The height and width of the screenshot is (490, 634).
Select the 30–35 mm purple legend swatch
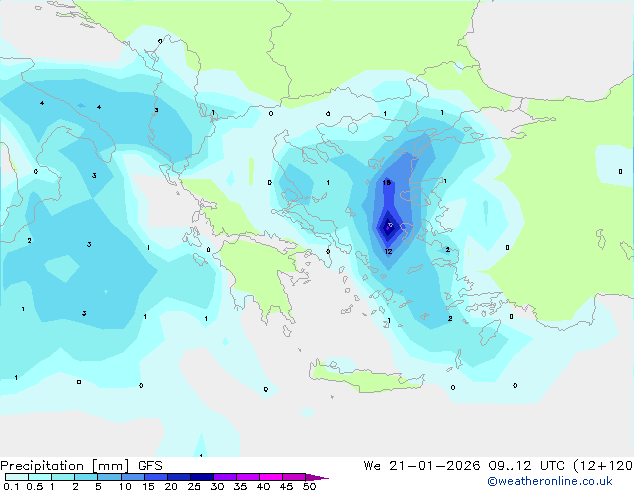[x=225, y=477]
